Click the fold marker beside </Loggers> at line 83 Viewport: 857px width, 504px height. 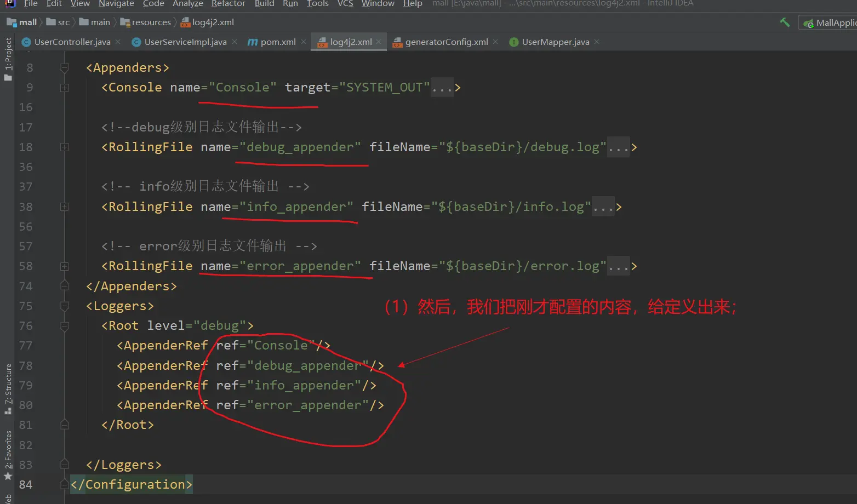tap(64, 465)
